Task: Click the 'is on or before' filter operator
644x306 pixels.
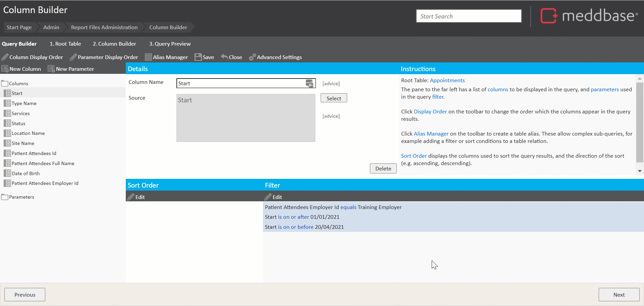Action: [x=296, y=227]
